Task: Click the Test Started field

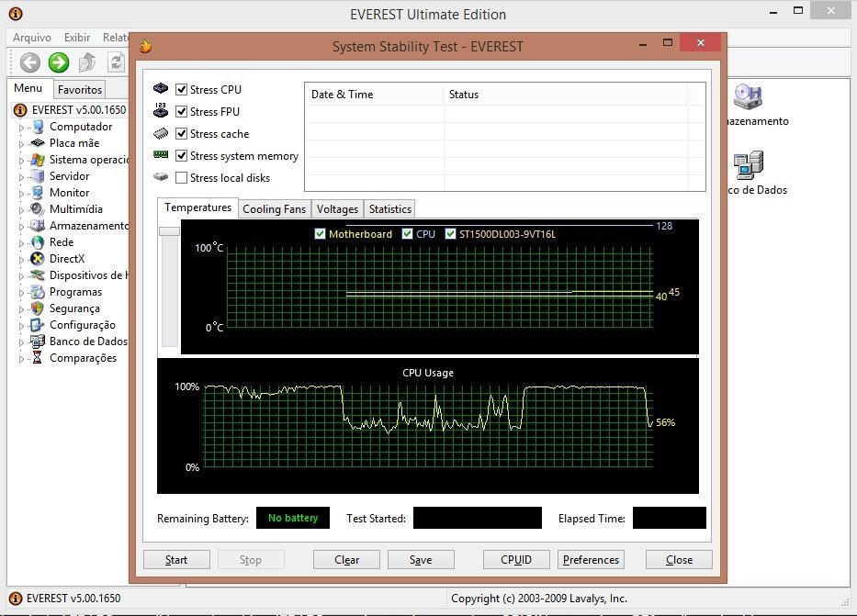Action: click(x=477, y=518)
